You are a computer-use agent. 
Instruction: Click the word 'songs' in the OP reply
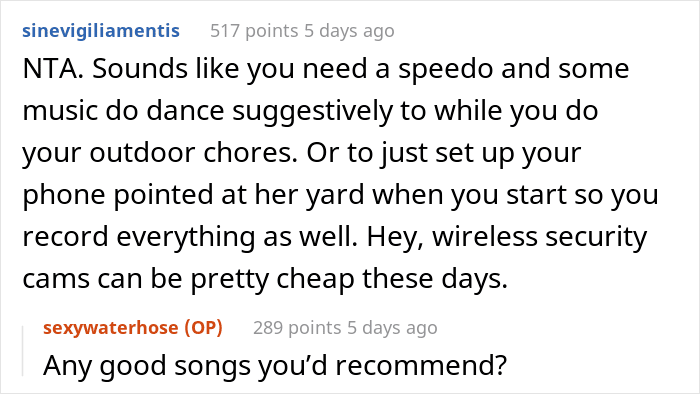tap(213, 367)
